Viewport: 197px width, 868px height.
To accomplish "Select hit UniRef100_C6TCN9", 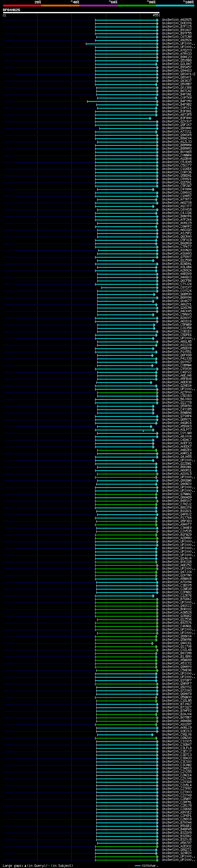I will click(x=177, y=37).
